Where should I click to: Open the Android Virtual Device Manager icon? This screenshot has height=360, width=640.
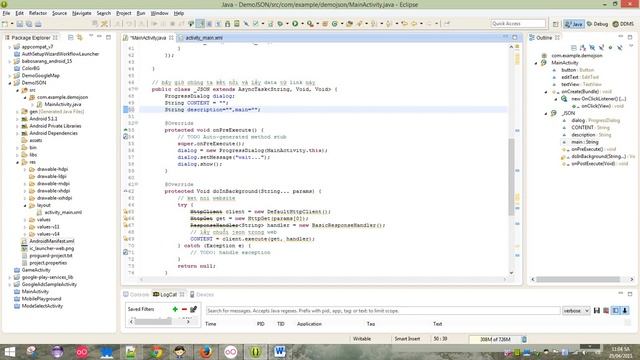coord(236,24)
